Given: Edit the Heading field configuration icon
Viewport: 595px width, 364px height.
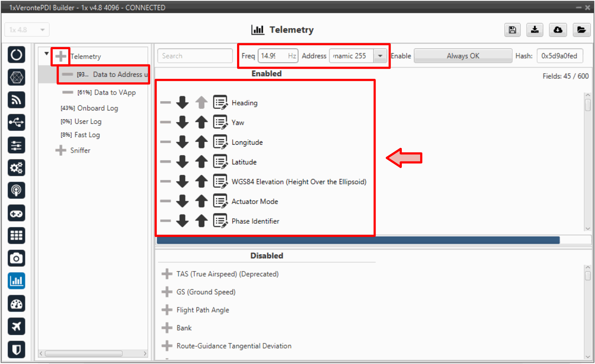Looking at the screenshot, I should (x=220, y=103).
